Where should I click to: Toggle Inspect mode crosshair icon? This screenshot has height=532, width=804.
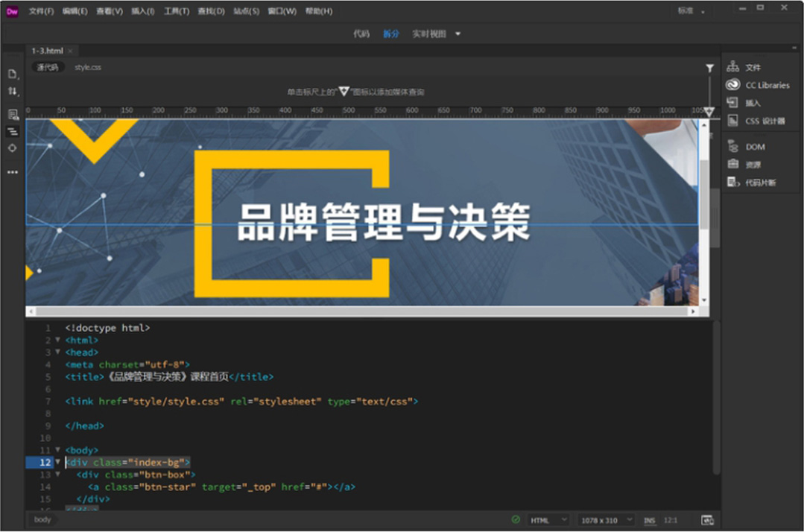point(13,148)
